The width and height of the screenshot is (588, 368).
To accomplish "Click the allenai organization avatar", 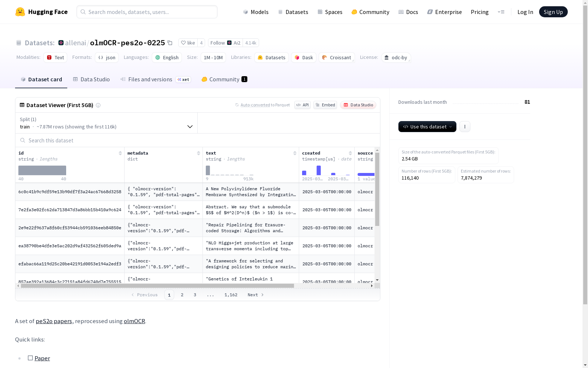I will [x=61, y=43].
